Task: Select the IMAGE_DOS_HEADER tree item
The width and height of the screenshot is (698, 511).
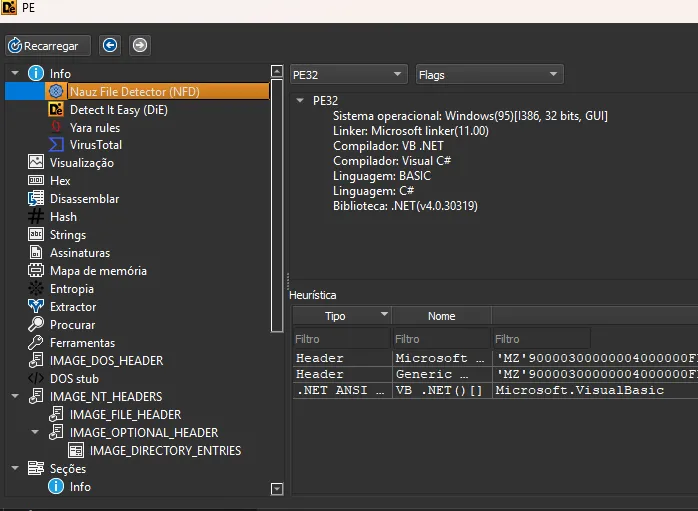Action: (106, 361)
